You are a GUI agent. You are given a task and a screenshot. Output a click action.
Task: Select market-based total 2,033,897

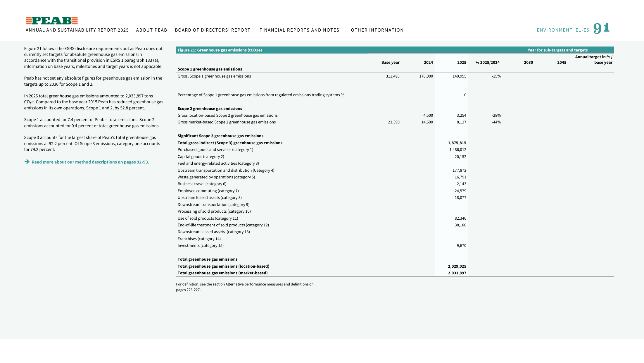pyautogui.click(x=457, y=273)
